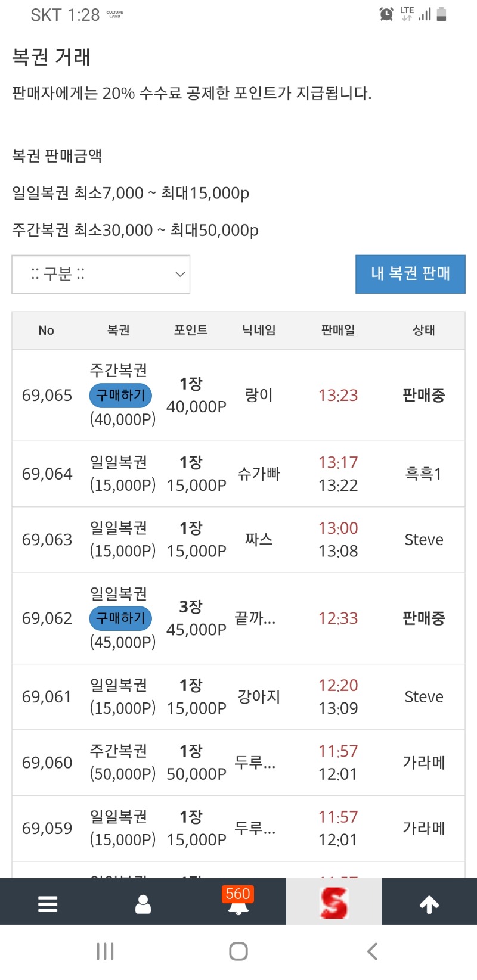The width and height of the screenshot is (477, 980).
Task: Select the 포인트 column header
Action: click(191, 330)
